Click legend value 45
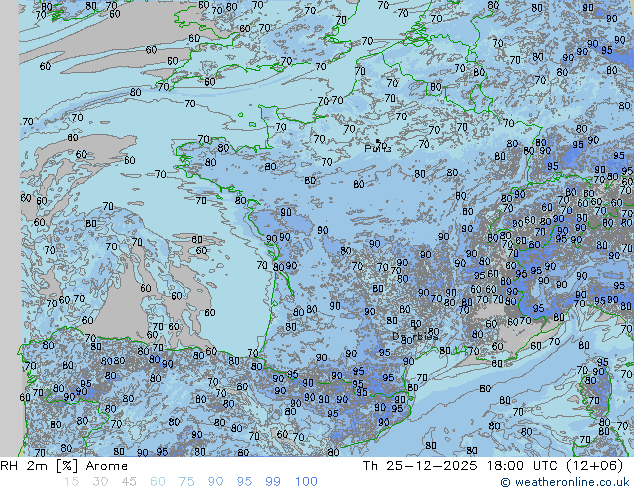 [x=129, y=482]
